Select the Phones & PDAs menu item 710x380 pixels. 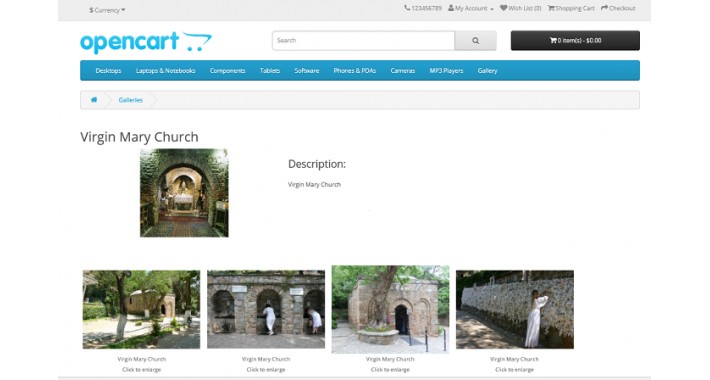click(355, 71)
